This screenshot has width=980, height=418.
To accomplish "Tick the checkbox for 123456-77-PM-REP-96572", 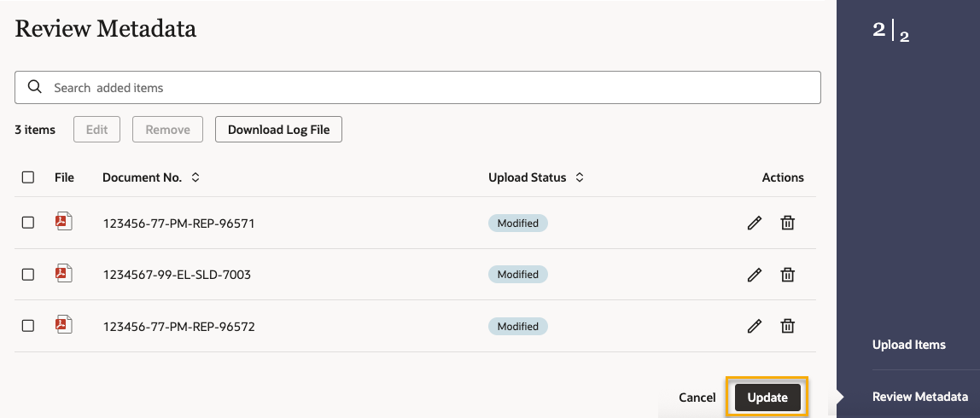I will [28, 326].
